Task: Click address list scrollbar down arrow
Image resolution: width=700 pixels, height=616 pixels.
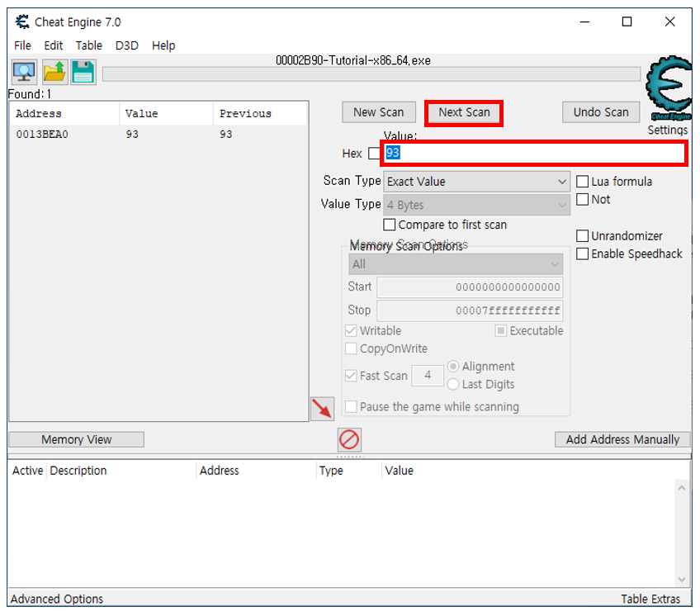Action: (681, 580)
